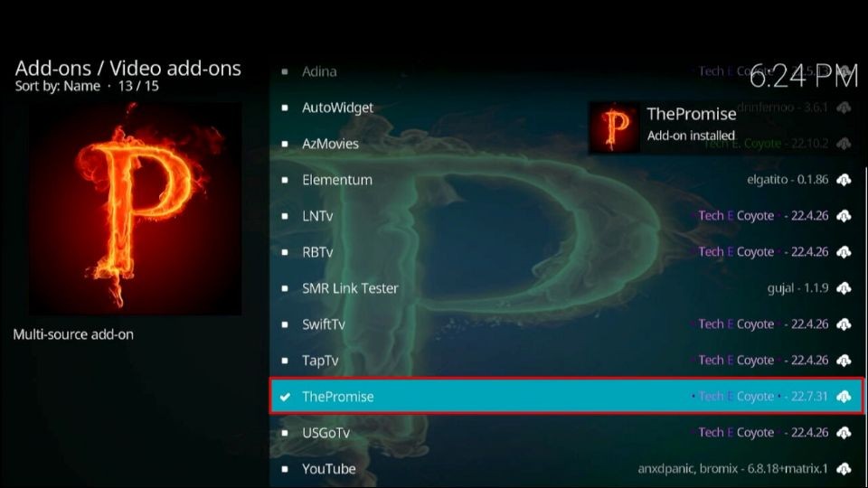Screen dimensions: 868x488
Task: Click the cloud icon on RBTv row
Action: (844, 252)
